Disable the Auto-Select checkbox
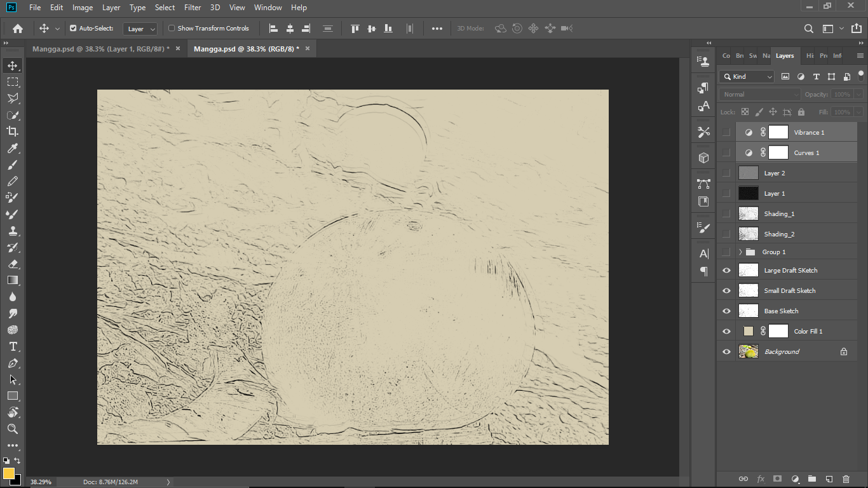Screen dimensions: 868x488 tap(73, 29)
